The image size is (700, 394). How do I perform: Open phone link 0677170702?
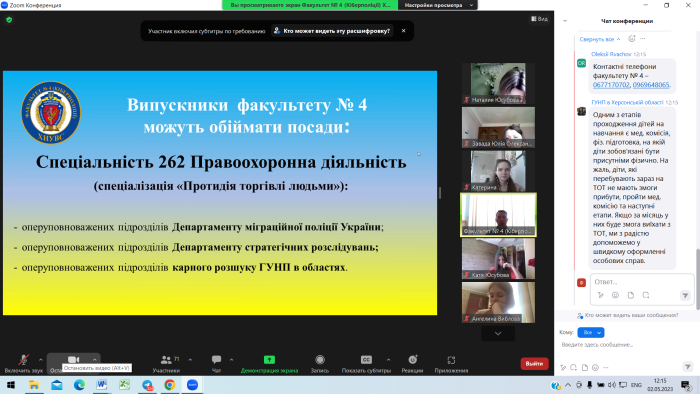tap(611, 85)
